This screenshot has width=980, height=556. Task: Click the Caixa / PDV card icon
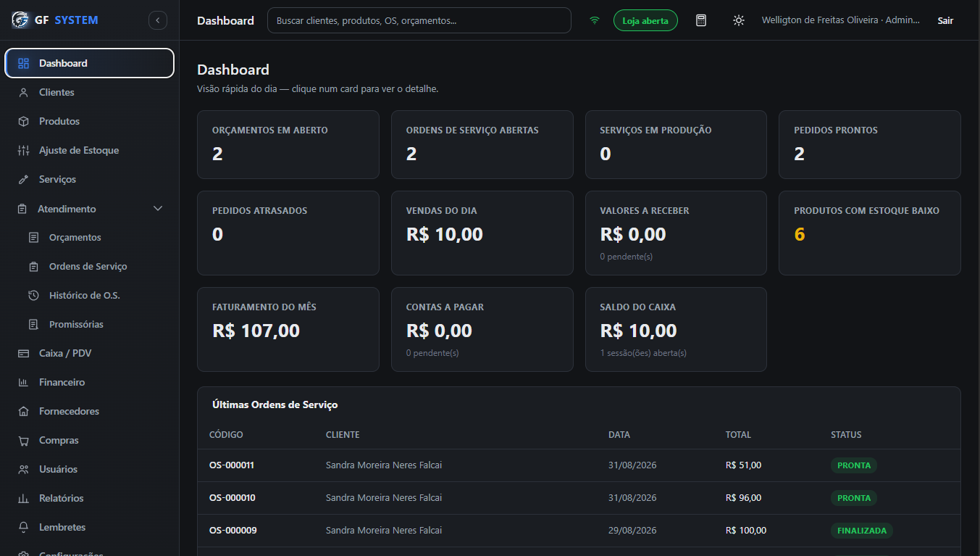(x=23, y=353)
